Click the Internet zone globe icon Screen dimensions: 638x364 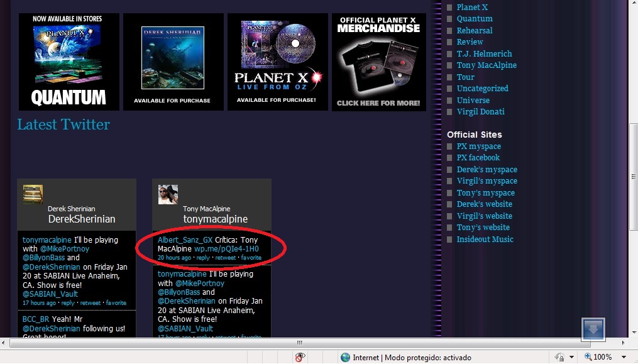(x=345, y=357)
